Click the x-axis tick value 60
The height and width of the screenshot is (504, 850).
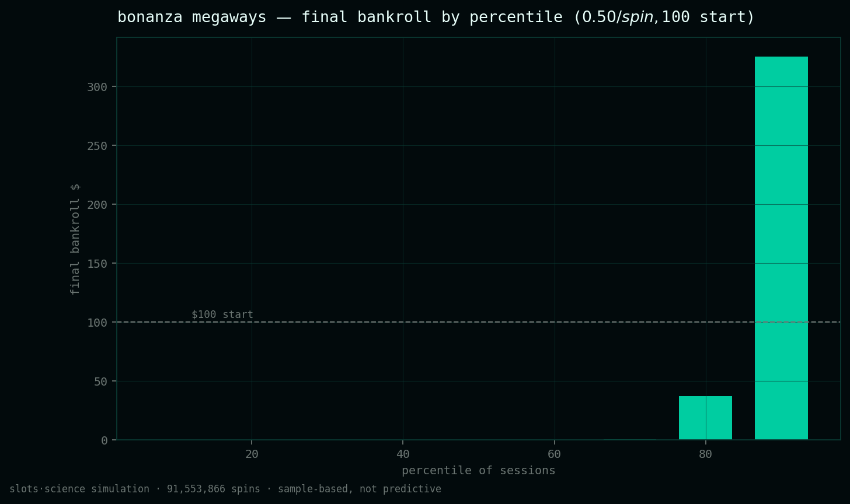554,454
